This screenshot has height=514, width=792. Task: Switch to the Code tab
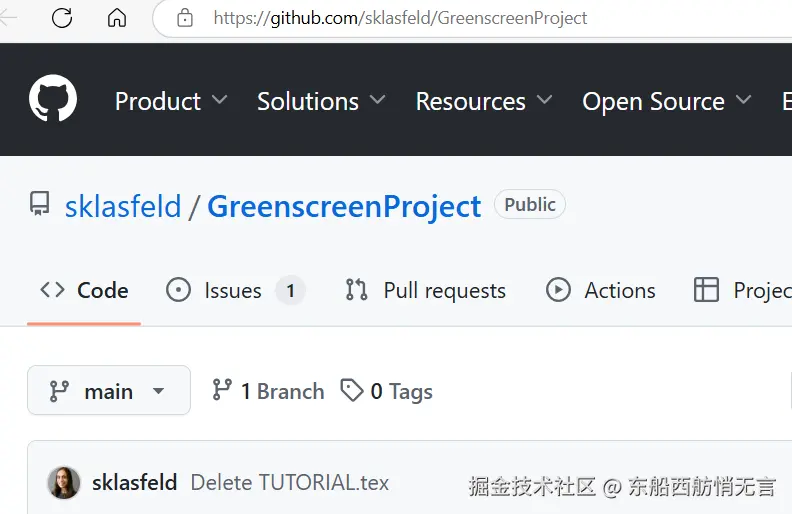point(84,290)
